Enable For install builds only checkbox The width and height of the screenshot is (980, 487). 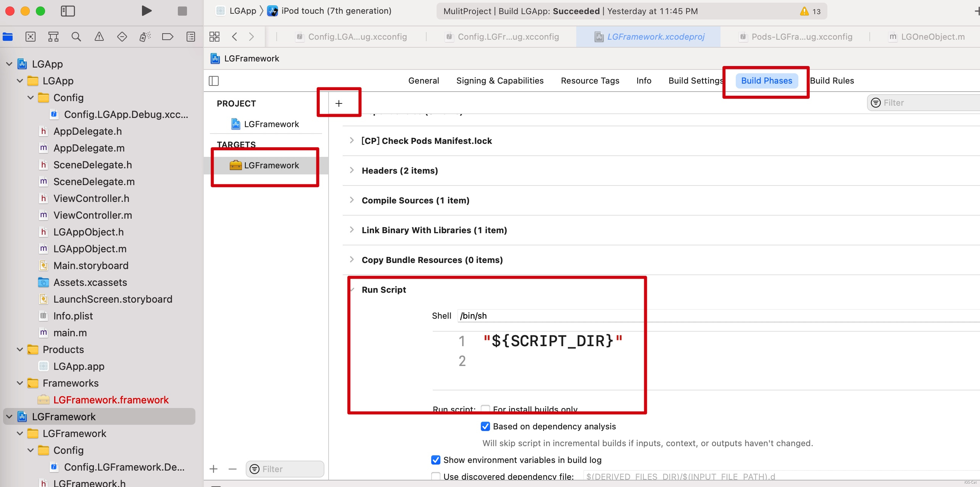485,409
